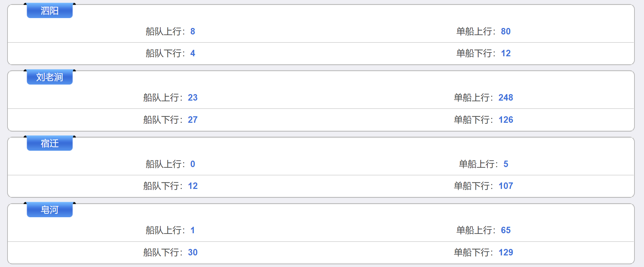Click 泗阳 单船上行 value 80
644x267 pixels.
tap(506, 31)
